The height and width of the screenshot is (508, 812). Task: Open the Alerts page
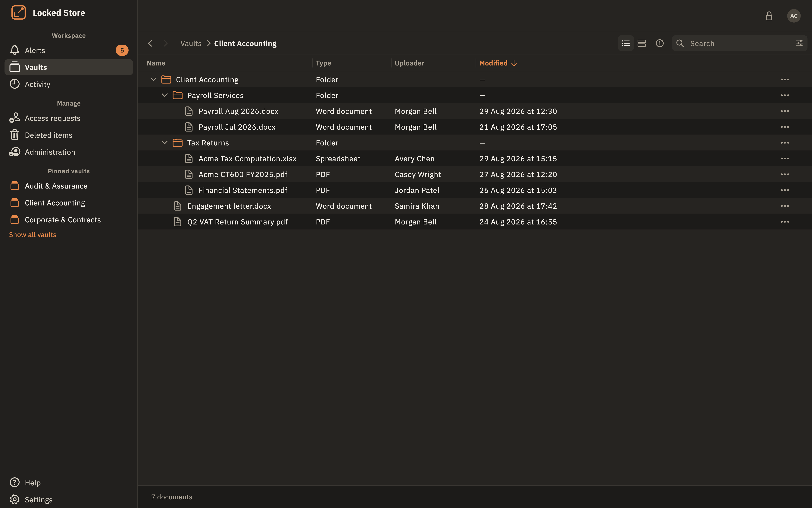pos(69,50)
